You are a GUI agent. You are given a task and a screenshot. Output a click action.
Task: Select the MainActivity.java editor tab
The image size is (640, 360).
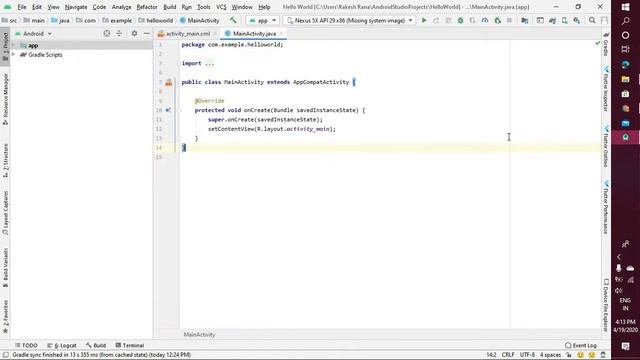[x=253, y=33]
